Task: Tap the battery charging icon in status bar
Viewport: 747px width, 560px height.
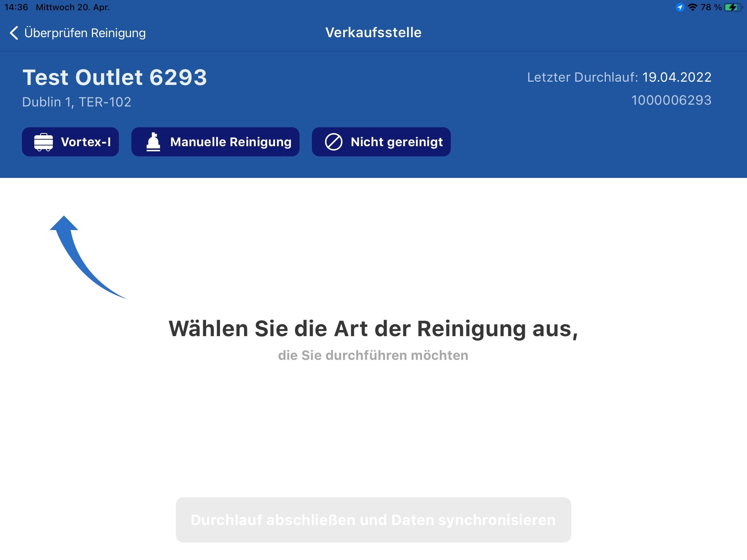Action: point(733,7)
